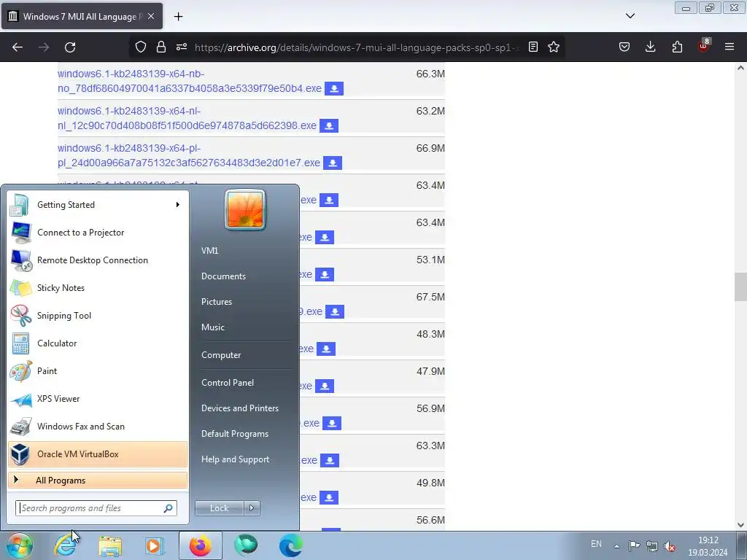Open Firefox application menu

coord(729,47)
